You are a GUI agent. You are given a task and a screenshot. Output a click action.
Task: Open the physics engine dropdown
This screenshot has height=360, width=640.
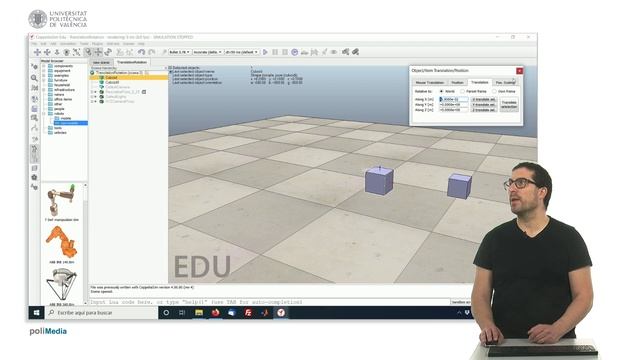coord(179,52)
